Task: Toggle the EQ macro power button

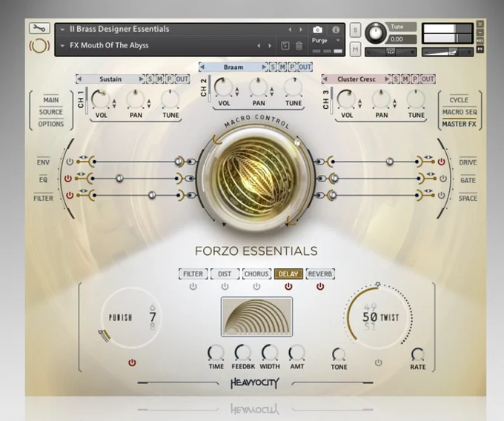Action: [x=68, y=179]
